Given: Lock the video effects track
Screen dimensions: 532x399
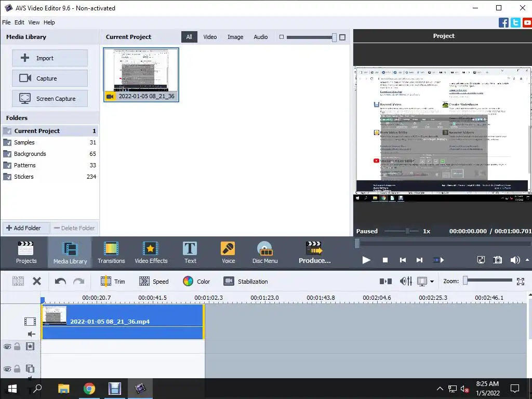Looking at the screenshot, I should point(17,347).
